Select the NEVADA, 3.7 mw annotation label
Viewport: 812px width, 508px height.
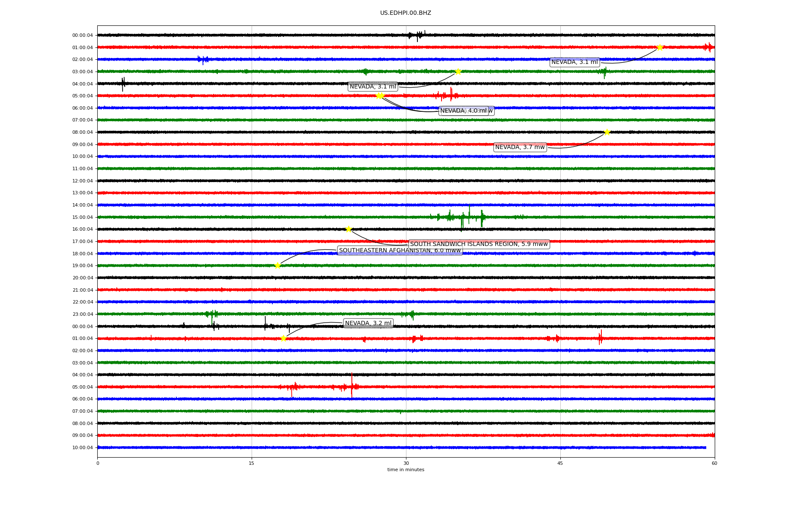(520, 147)
